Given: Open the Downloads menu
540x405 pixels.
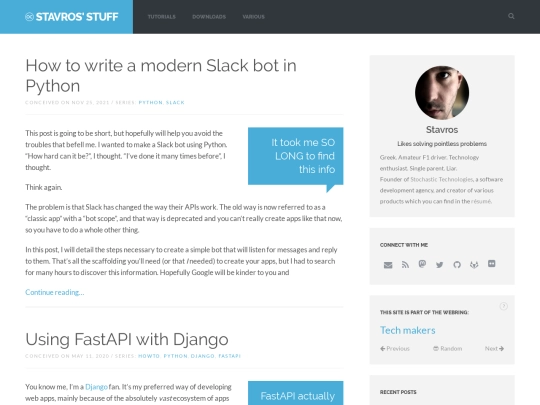Looking at the screenshot, I should click(x=209, y=17).
